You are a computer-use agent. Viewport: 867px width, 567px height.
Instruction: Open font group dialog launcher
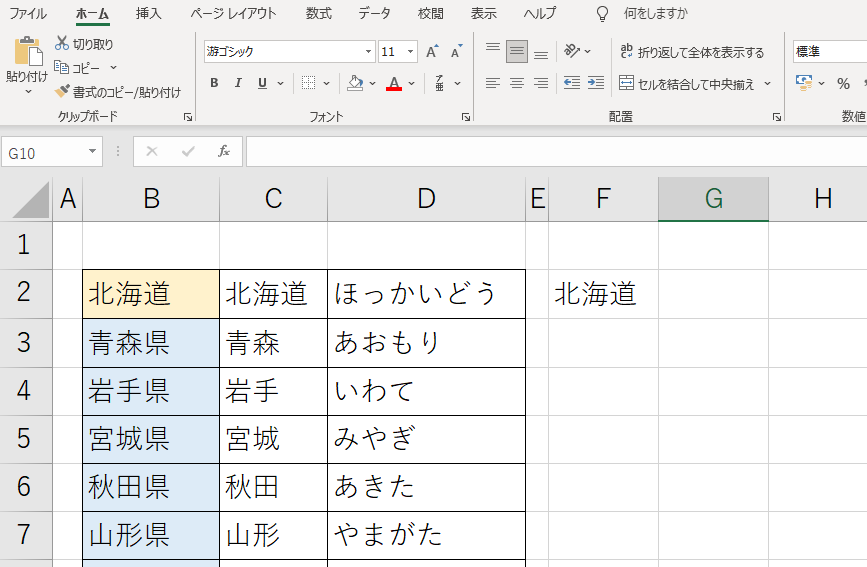[466, 117]
